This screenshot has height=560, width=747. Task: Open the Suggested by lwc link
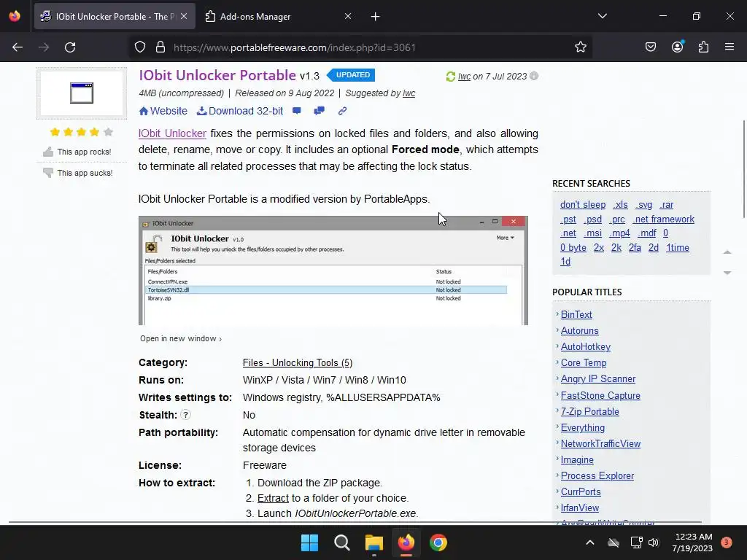409,93
